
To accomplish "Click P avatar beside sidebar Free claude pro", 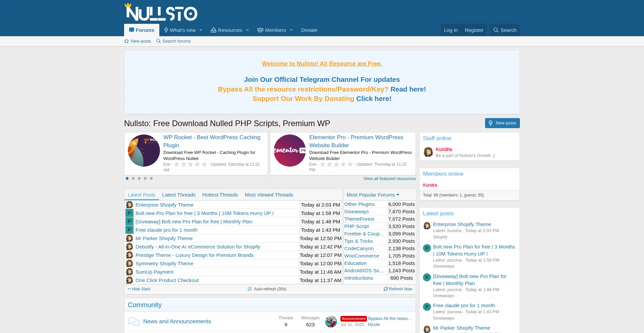I will click(427, 307).
